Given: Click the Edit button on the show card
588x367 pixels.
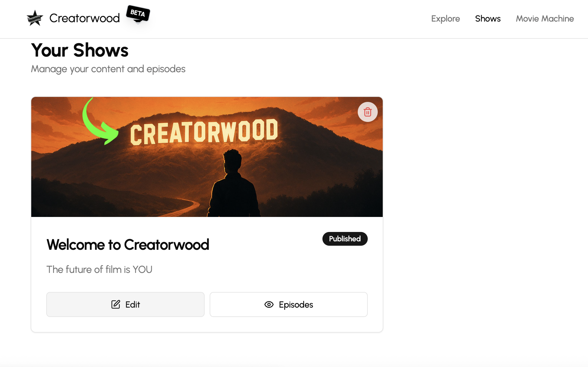Looking at the screenshot, I should [x=125, y=304].
